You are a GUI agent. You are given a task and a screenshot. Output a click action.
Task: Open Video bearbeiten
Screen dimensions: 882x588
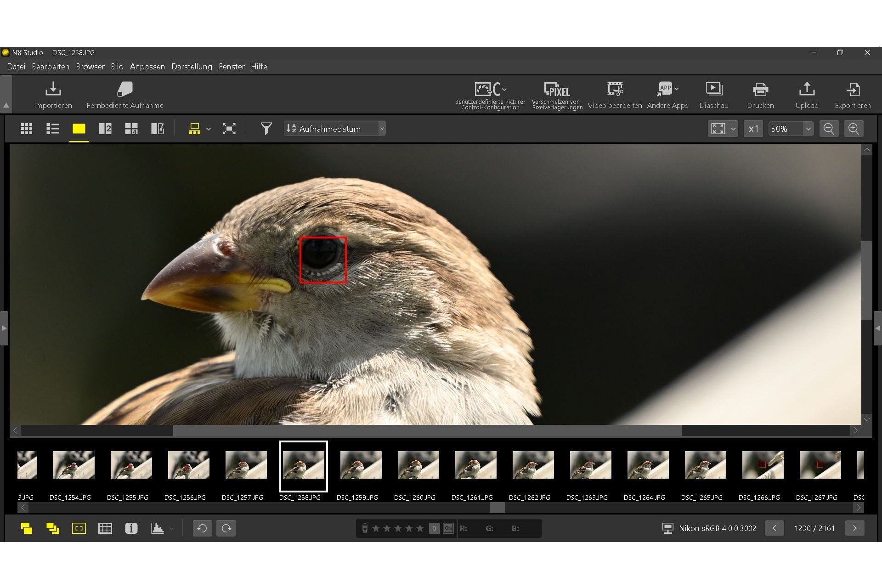click(x=615, y=95)
